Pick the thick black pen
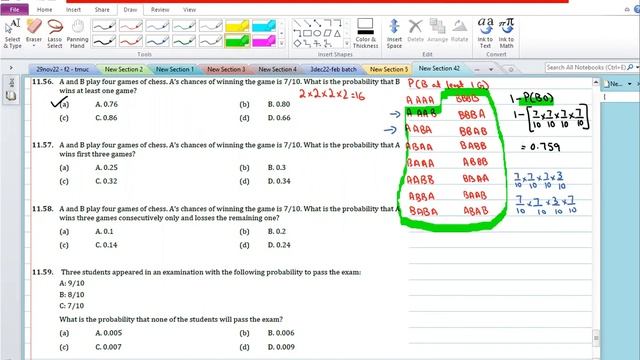The width and height of the screenshot is (640, 360). (x=104, y=40)
